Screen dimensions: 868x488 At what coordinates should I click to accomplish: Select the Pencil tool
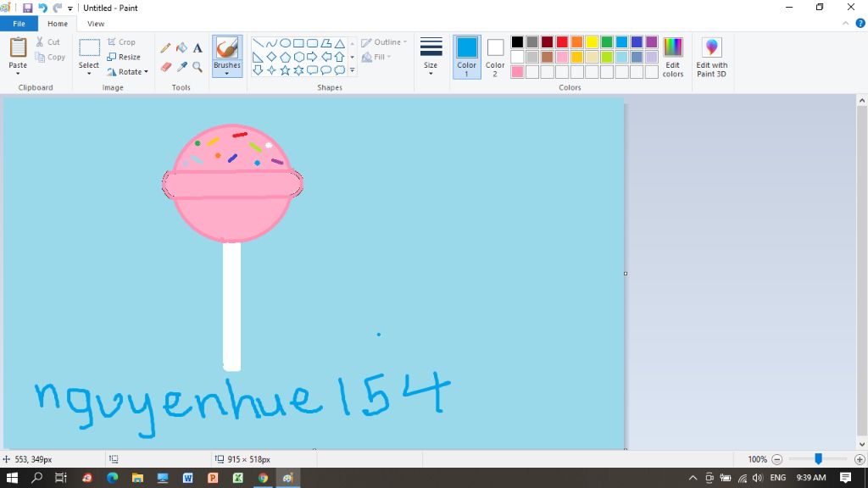165,48
